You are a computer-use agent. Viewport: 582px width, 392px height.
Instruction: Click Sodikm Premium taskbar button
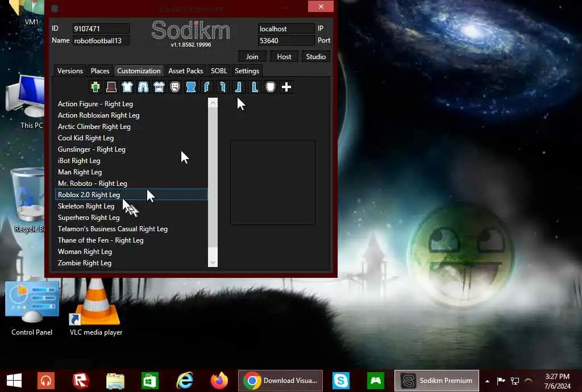click(x=436, y=381)
